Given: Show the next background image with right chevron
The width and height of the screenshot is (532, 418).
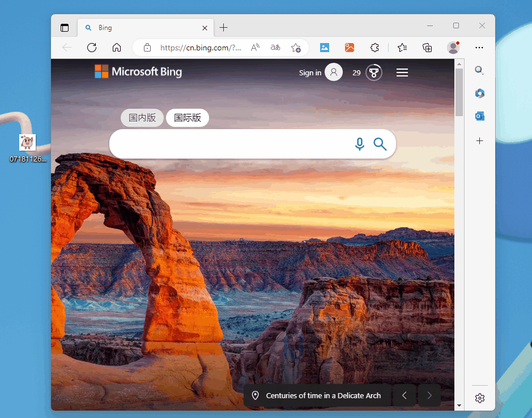Looking at the screenshot, I should [x=429, y=395].
